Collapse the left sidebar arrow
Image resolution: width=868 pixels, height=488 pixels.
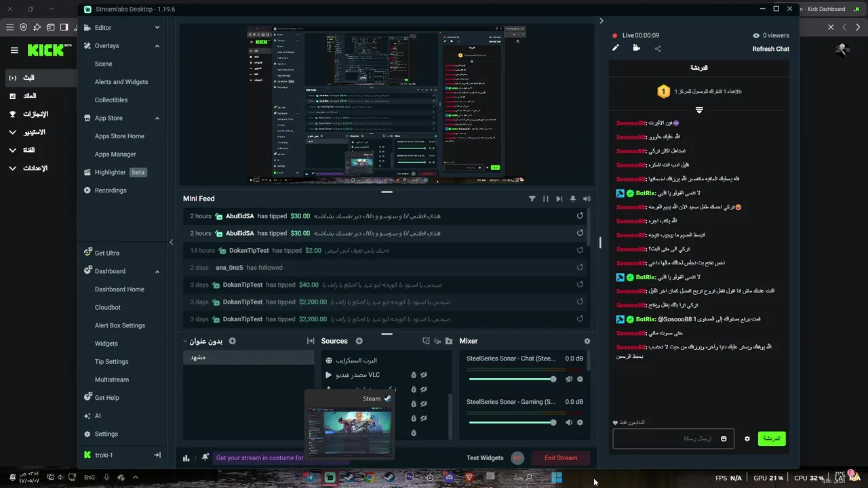172,242
